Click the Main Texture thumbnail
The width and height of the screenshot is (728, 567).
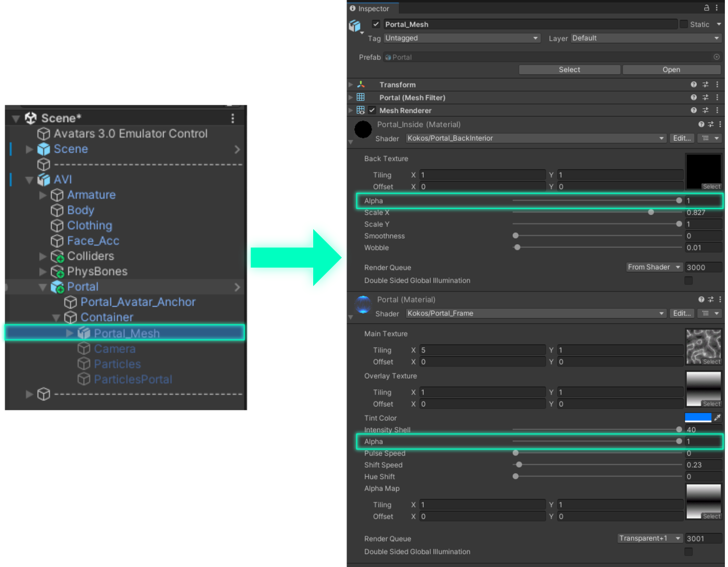tap(704, 346)
